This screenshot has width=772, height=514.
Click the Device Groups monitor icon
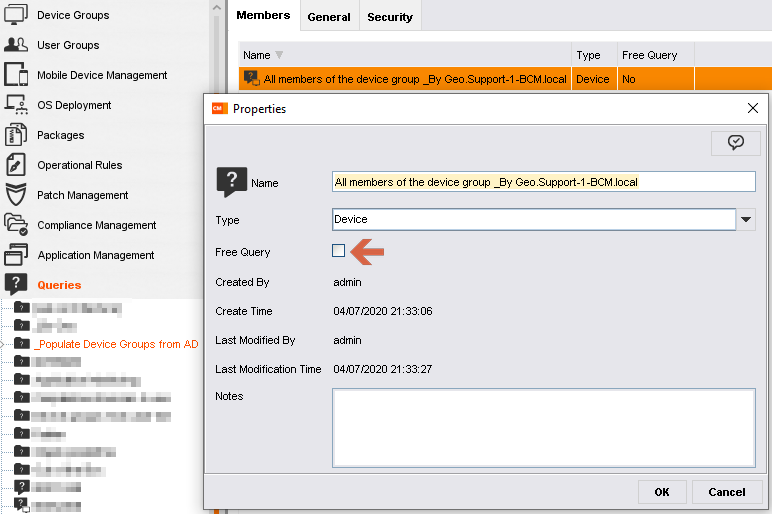tap(16, 15)
